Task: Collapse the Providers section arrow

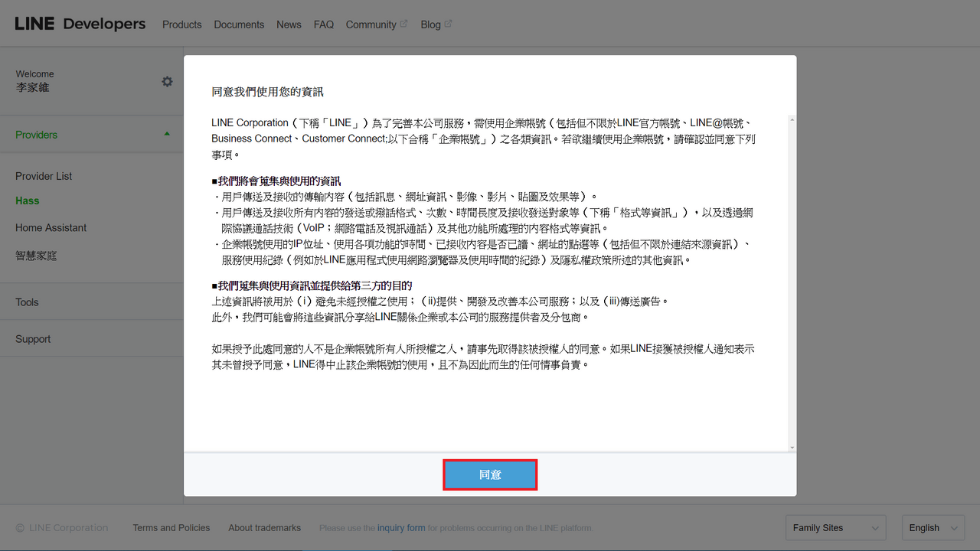Action: pyautogui.click(x=167, y=134)
